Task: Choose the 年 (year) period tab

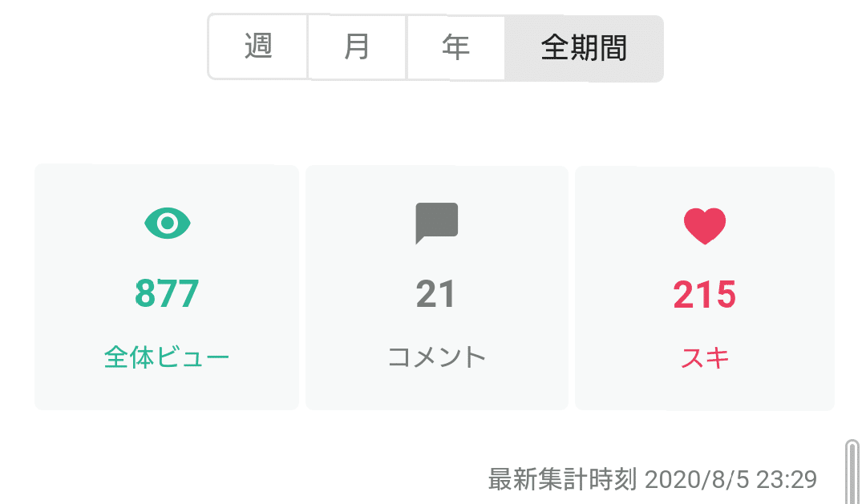Action: click(x=455, y=47)
